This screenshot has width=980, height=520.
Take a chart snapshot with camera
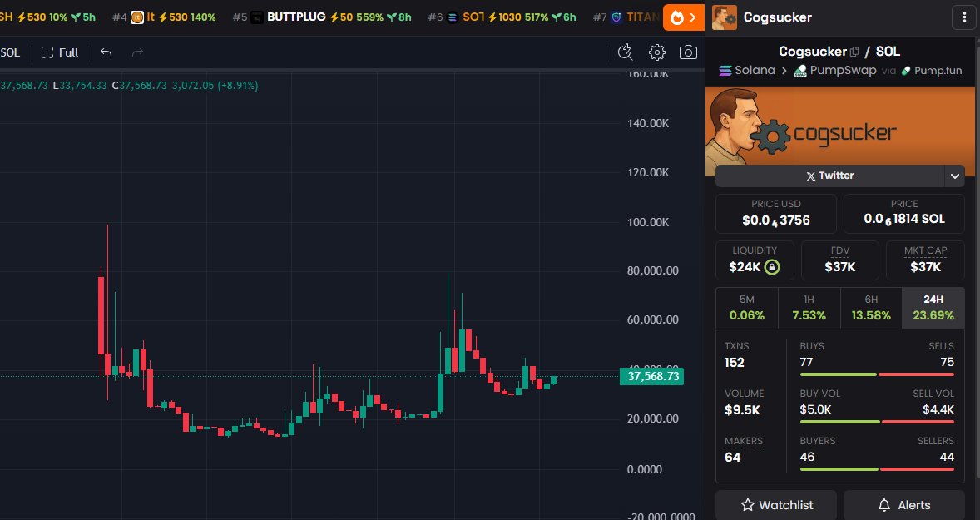tap(688, 52)
